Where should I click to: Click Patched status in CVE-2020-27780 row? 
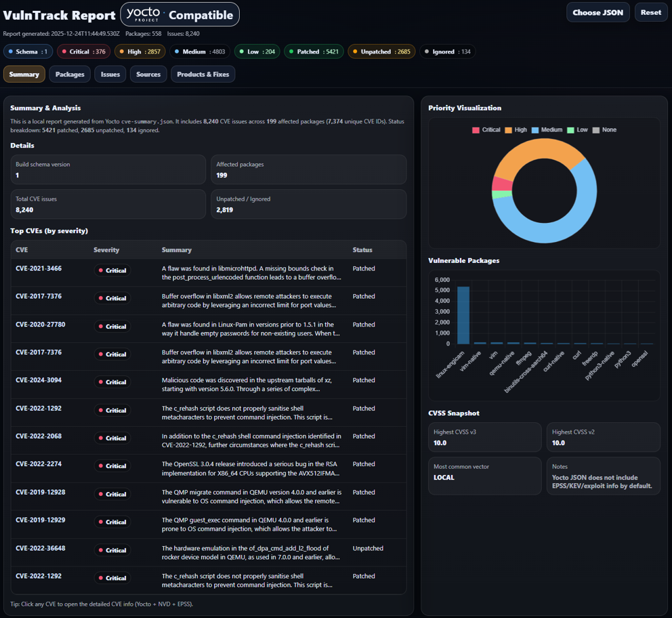363,325
